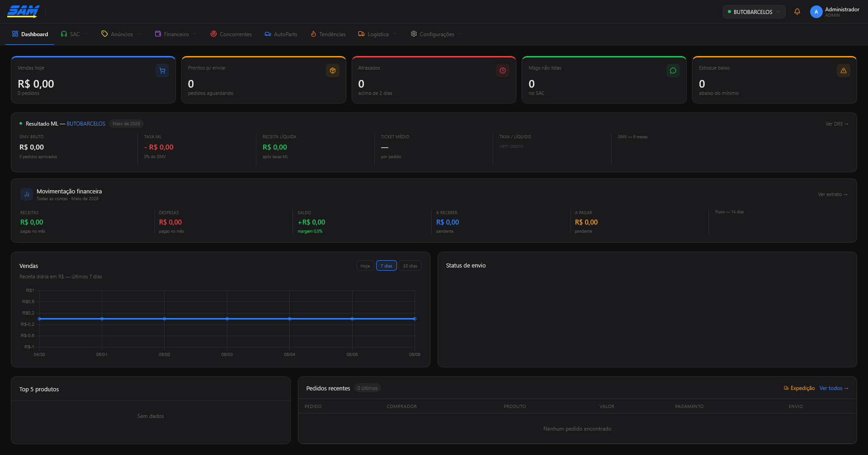Click the TAXA ML '- R$ 0,00' value
The height and width of the screenshot is (455, 868).
coord(159,147)
